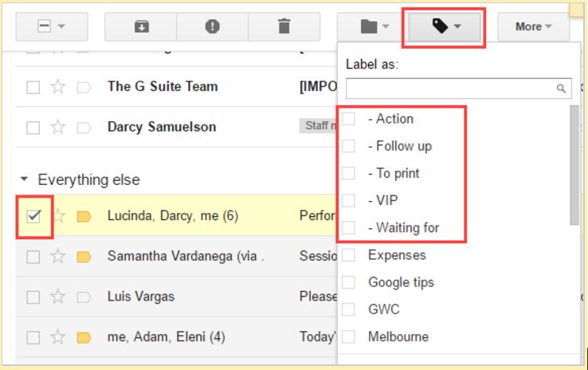The image size is (588, 370).
Task: Collapse the Everything else section
Action: point(25,179)
